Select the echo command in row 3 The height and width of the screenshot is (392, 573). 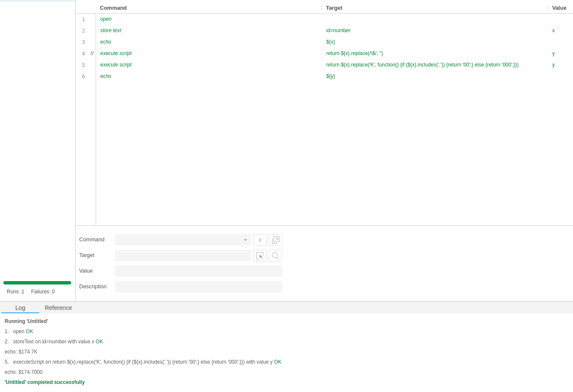click(106, 42)
